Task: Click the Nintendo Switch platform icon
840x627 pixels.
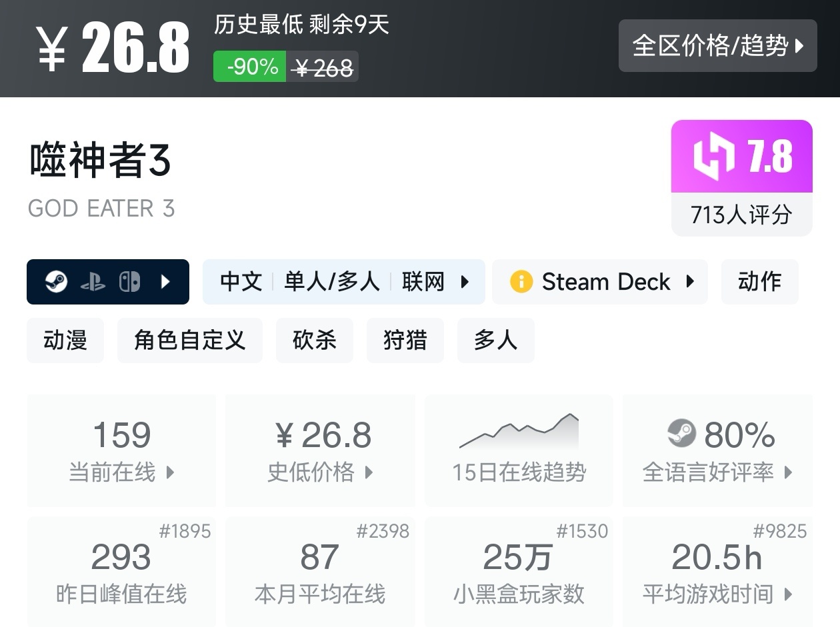Action: pos(129,282)
